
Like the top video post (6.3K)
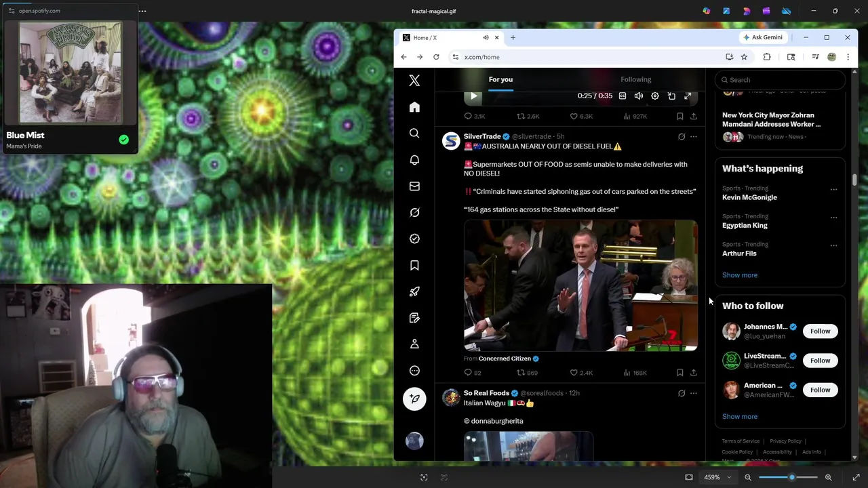pyautogui.click(x=581, y=117)
